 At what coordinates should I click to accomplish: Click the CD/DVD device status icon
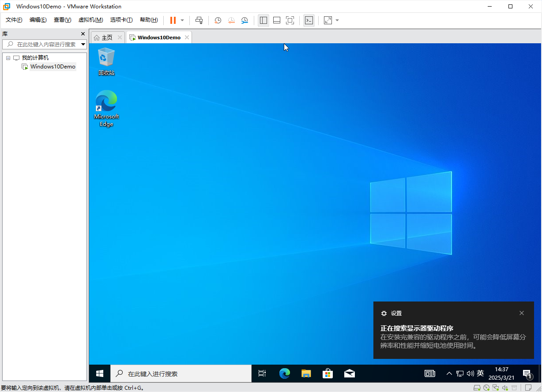[486, 388]
